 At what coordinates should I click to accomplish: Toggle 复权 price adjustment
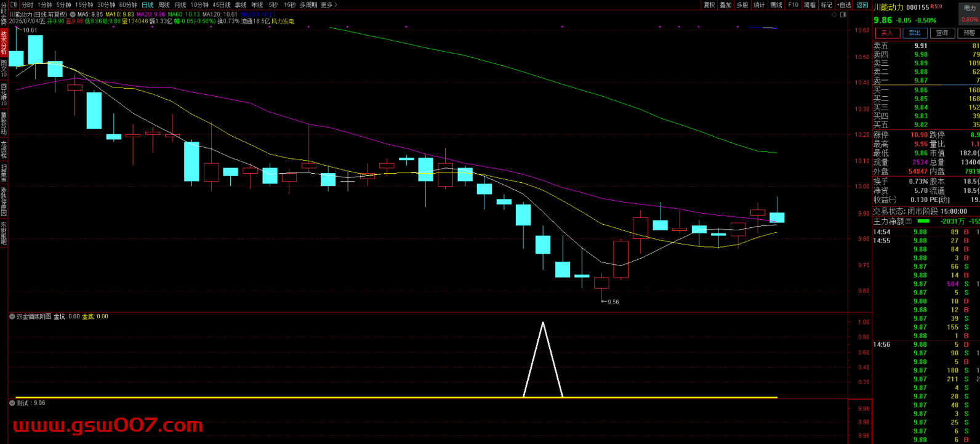[x=710, y=5]
